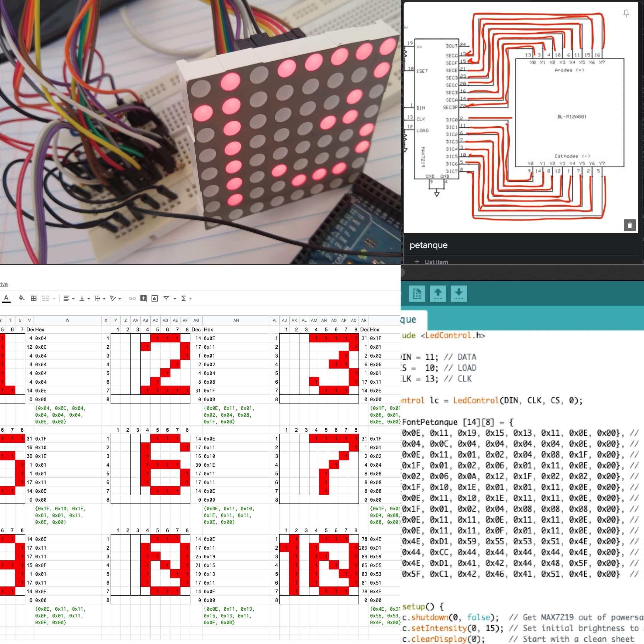644x644 pixels.
Task: Click the pin note icon in Keep
Action: pyautogui.click(x=626, y=13)
